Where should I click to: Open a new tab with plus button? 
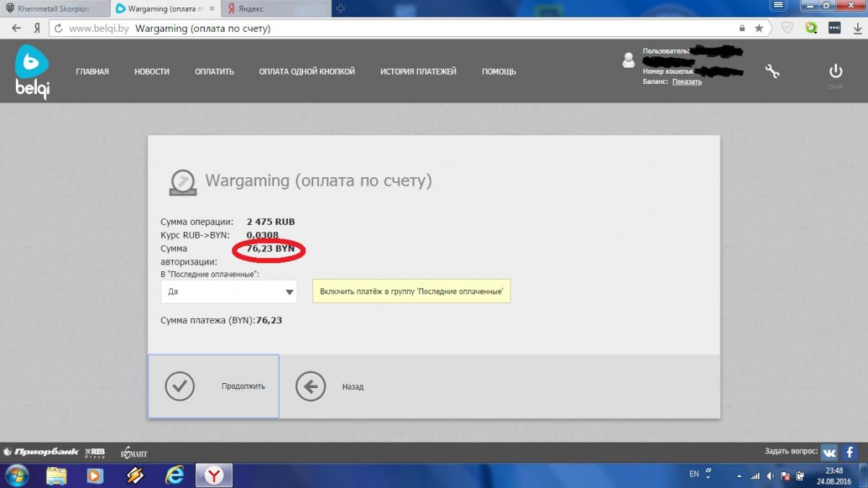[341, 9]
